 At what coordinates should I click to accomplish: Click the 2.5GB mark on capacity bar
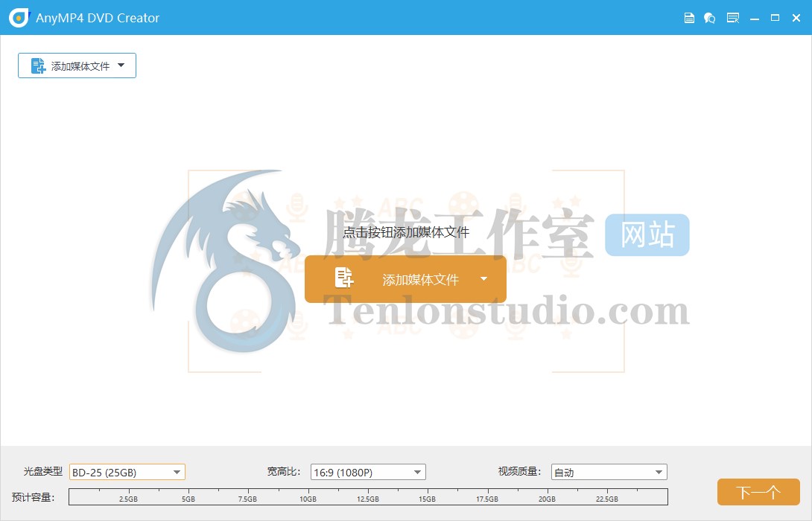coord(128,499)
